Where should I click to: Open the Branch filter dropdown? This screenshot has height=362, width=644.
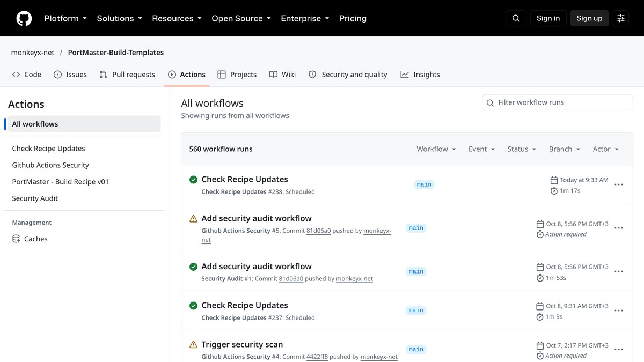click(x=565, y=149)
